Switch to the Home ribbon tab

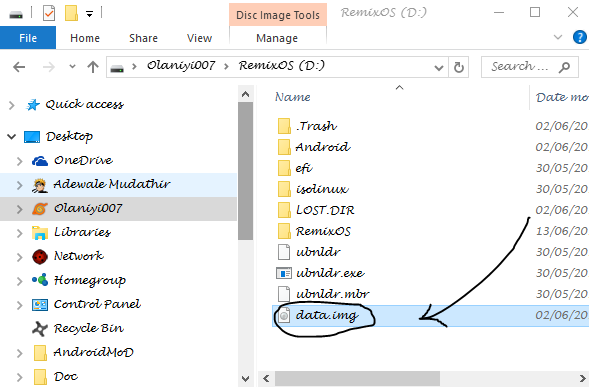[x=85, y=38]
